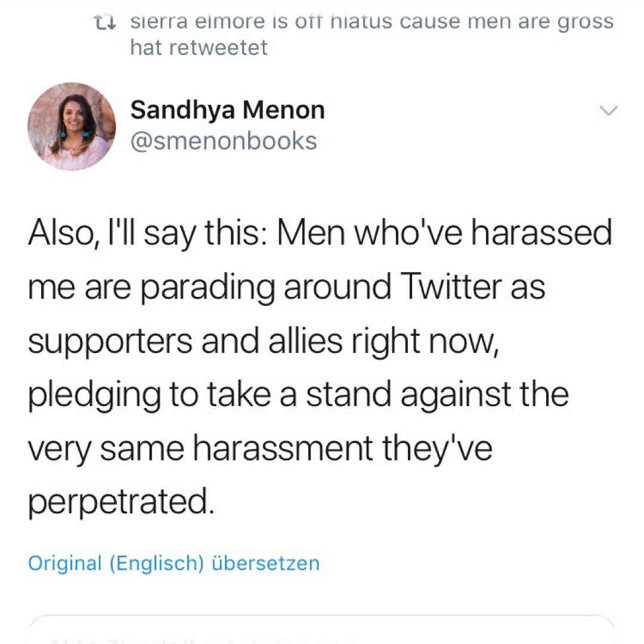Click the 'Original (Englisch) übersetzen' translate link
Screen dimensions: 644x644
(174, 563)
